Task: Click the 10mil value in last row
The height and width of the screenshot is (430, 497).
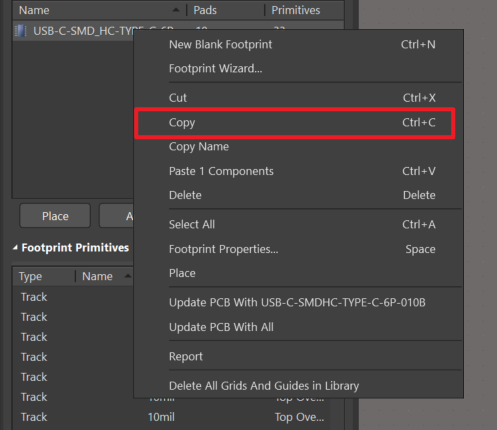Action: 161,417
